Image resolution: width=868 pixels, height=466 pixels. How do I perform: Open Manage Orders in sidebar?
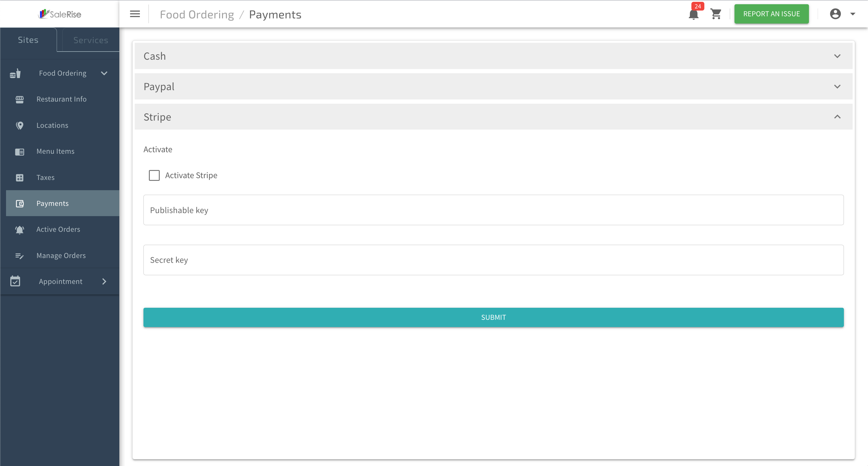pyautogui.click(x=63, y=255)
